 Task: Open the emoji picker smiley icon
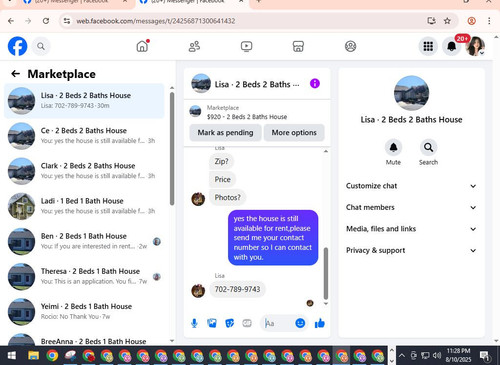point(300,323)
